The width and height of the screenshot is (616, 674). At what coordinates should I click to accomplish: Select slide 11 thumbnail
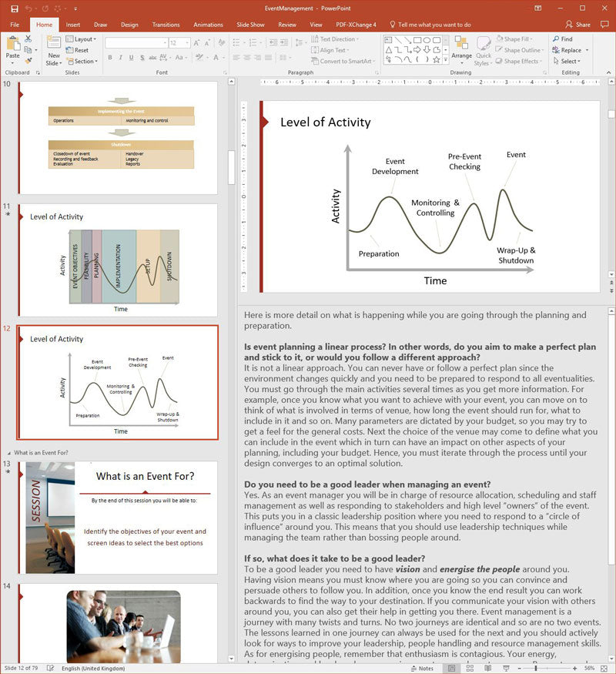pos(118,260)
